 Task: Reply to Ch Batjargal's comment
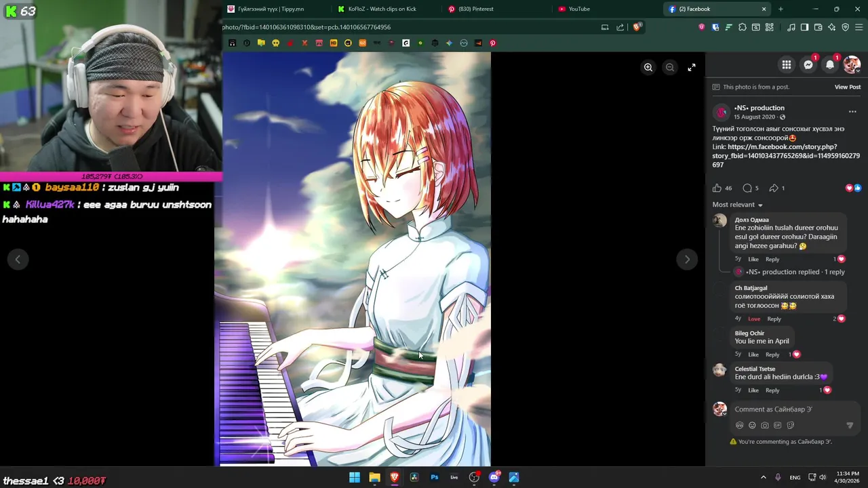click(x=774, y=319)
